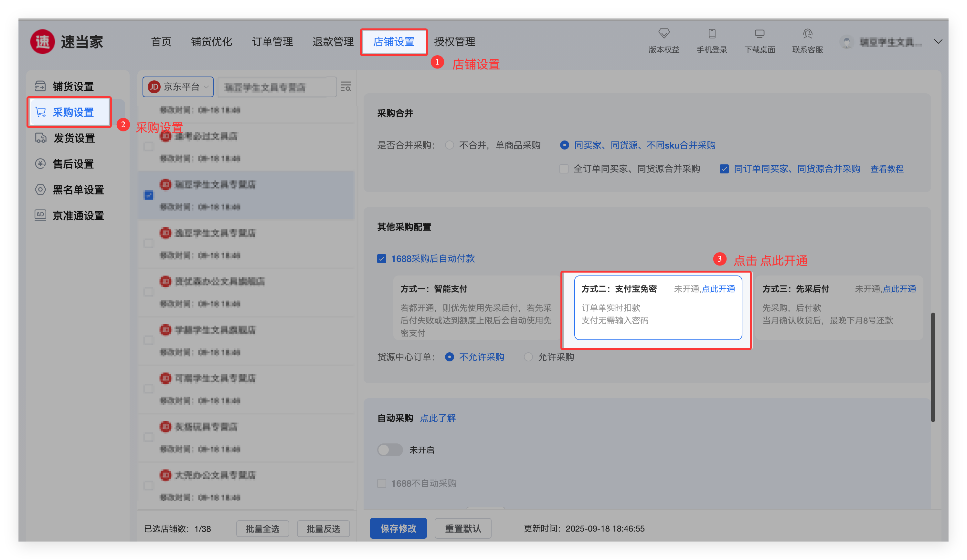Open 黑名单设置 in the sidebar
The width and height of the screenshot is (967, 560).
(x=78, y=190)
